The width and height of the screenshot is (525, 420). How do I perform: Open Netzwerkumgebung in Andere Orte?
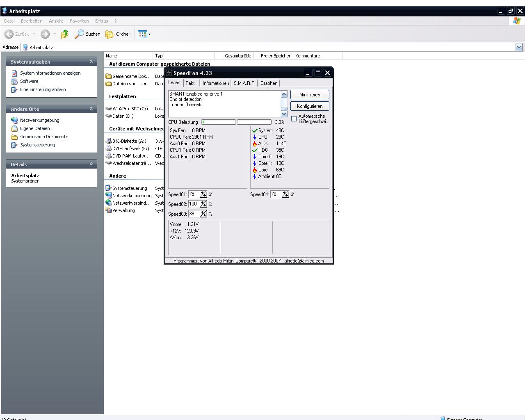point(39,120)
